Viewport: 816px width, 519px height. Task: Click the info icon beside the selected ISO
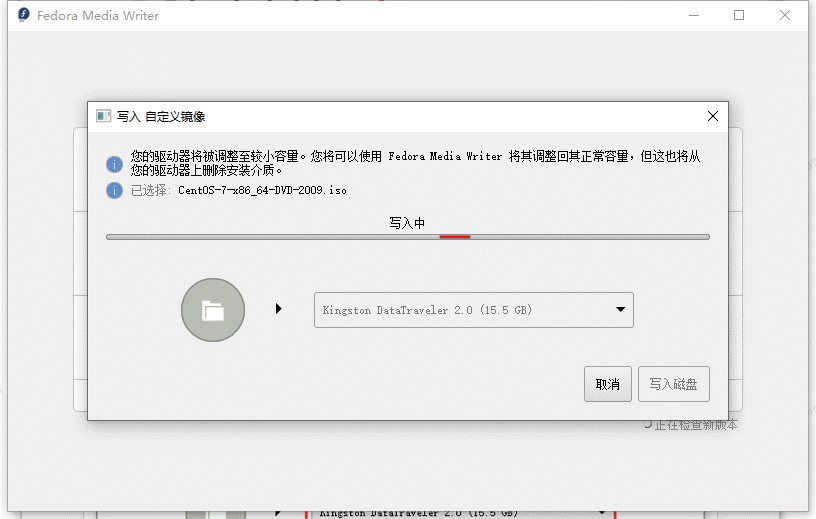point(115,190)
